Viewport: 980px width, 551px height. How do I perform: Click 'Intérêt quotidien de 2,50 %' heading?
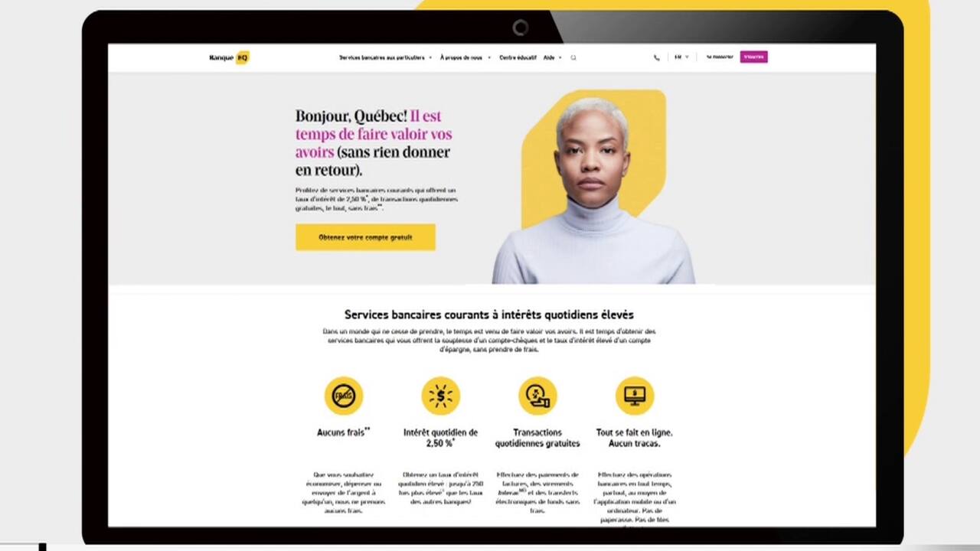tap(440, 438)
